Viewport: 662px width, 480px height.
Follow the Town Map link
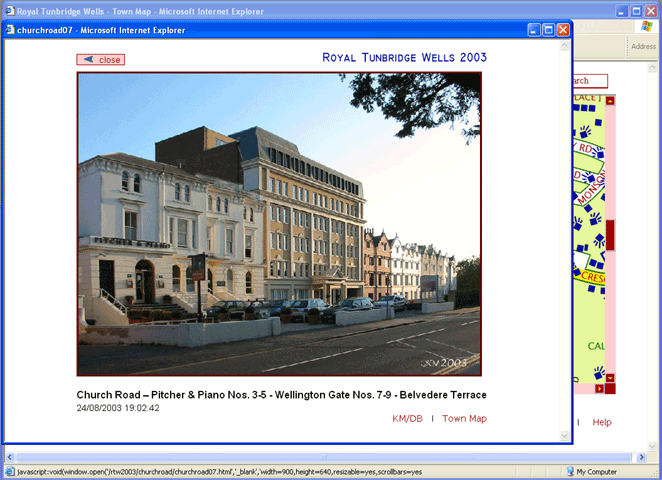coord(464,418)
